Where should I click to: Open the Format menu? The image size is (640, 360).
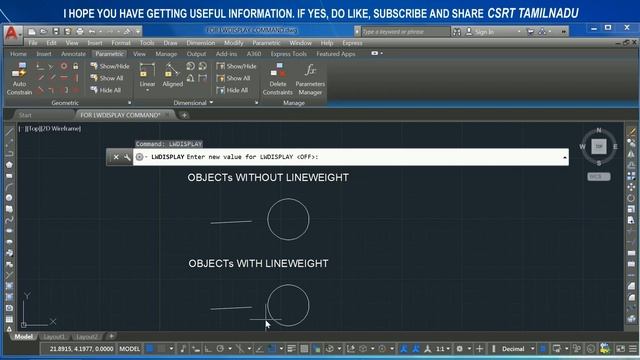coord(121,43)
